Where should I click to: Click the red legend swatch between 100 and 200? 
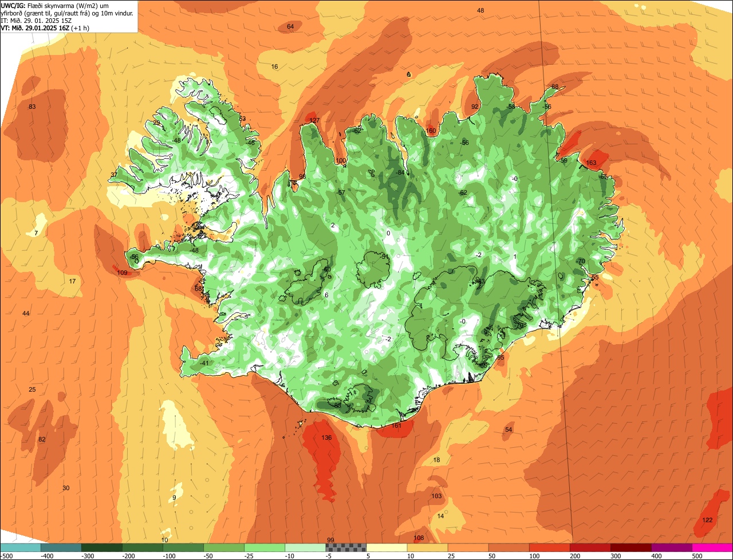click(x=549, y=547)
